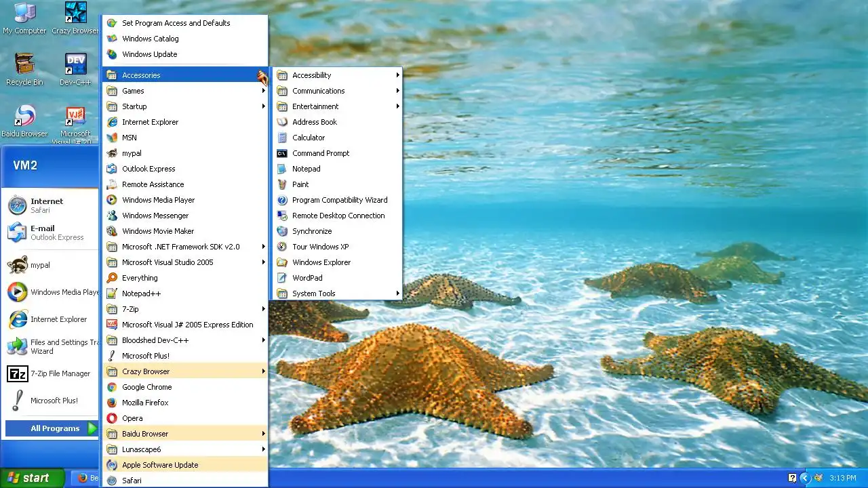The image size is (868, 488).
Task: Click the Address Book icon
Action: [x=282, y=122]
